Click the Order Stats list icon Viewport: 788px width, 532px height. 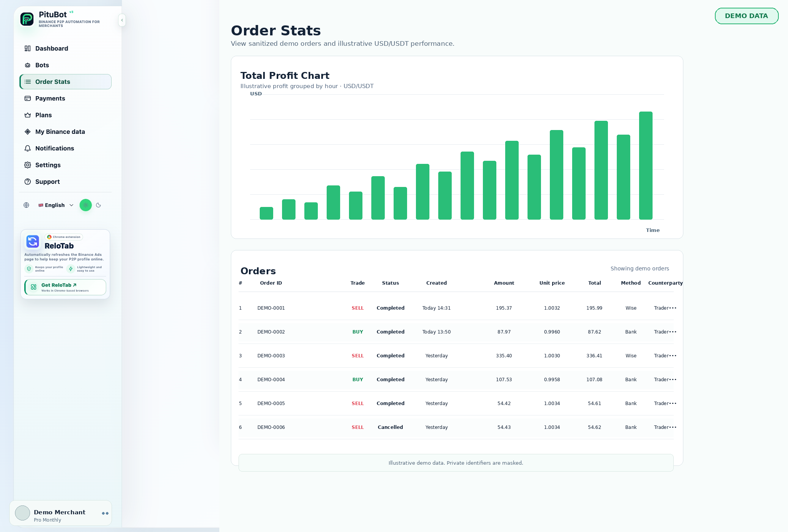[28, 82]
